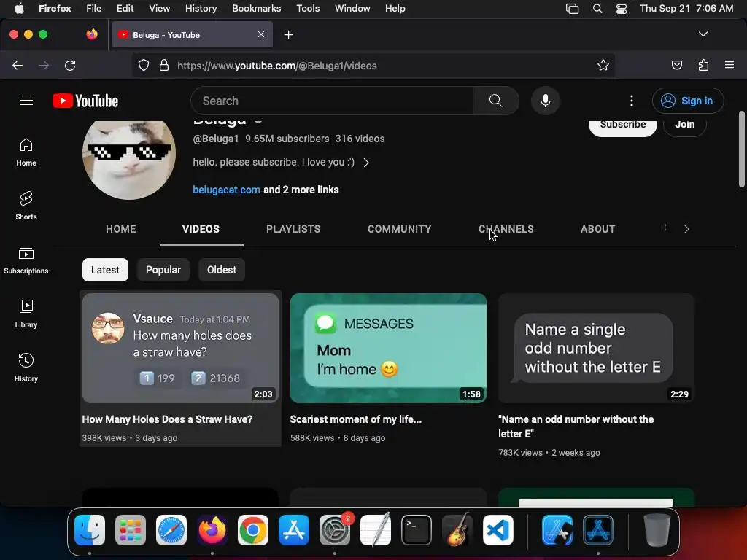The width and height of the screenshot is (747, 560).
Task: Open Library in sidebar
Action: point(26,314)
